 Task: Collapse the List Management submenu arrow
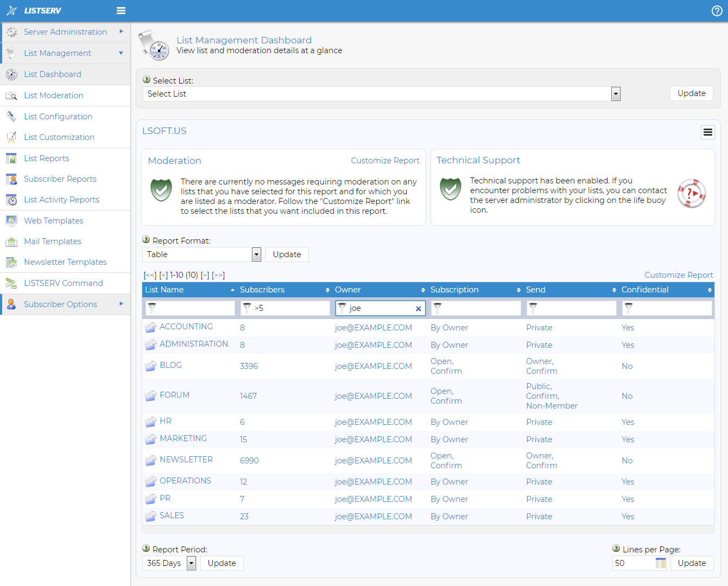(x=121, y=53)
